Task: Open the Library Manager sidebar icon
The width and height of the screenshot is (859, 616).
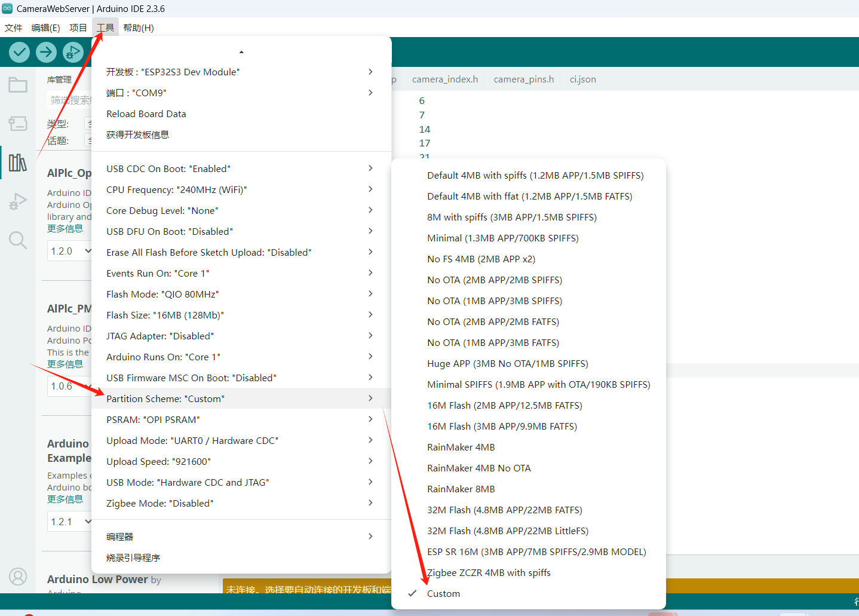Action: 18,163
